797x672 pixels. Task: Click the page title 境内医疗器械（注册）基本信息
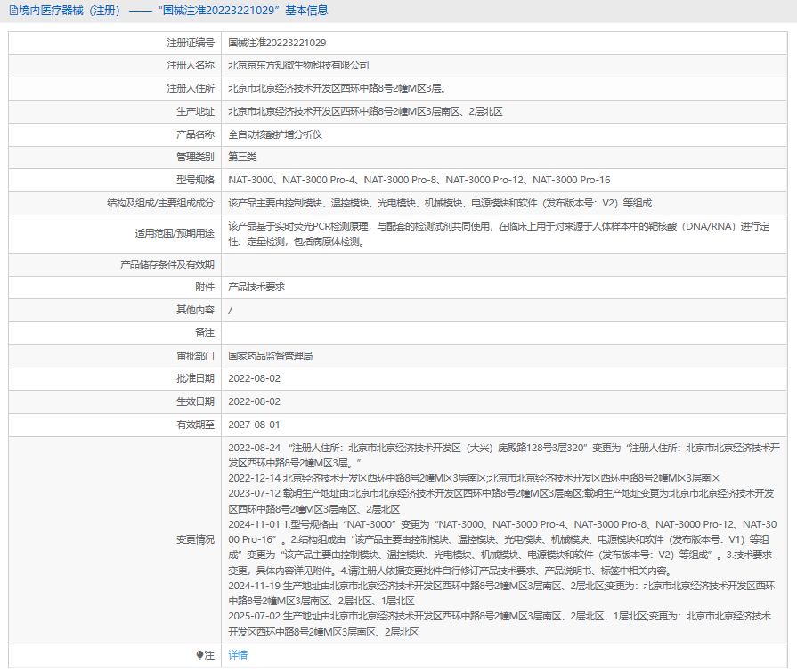174,11
